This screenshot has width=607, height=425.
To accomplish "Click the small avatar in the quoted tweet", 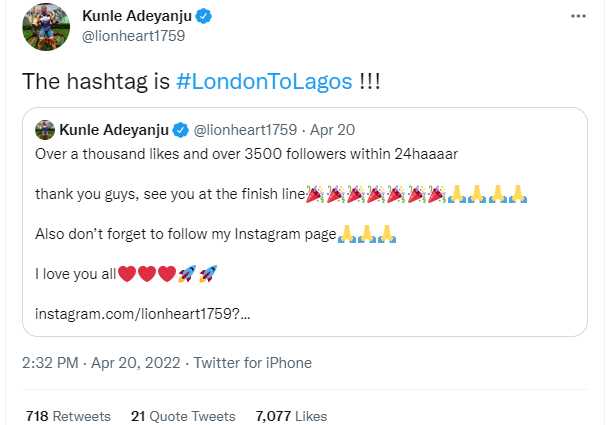I will 44,130.
